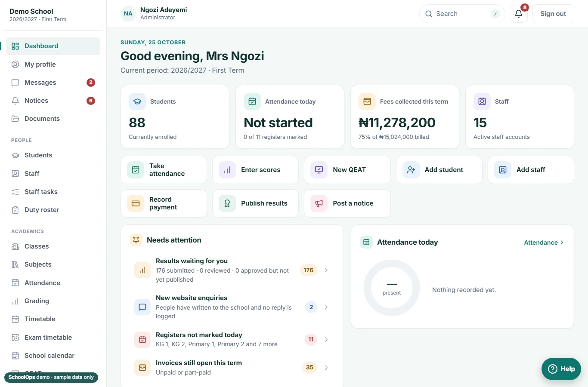
Task: Click the Publish results quick action
Action: (x=255, y=203)
